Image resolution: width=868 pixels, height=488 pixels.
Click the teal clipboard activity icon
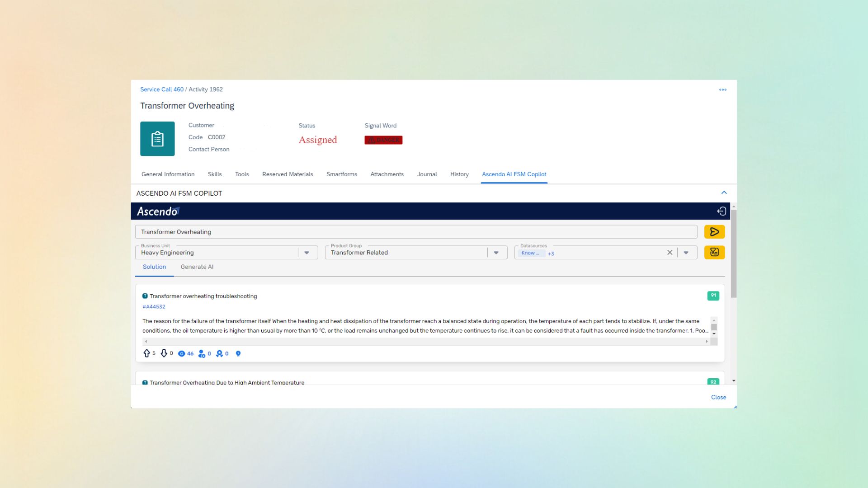pyautogui.click(x=157, y=139)
